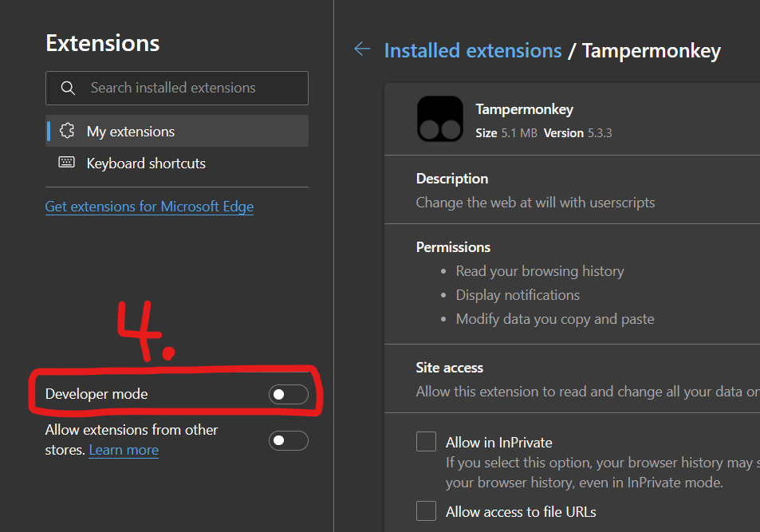Image resolution: width=760 pixels, height=532 pixels.
Task: Enable Allow access to file URLs
Action: (426, 510)
